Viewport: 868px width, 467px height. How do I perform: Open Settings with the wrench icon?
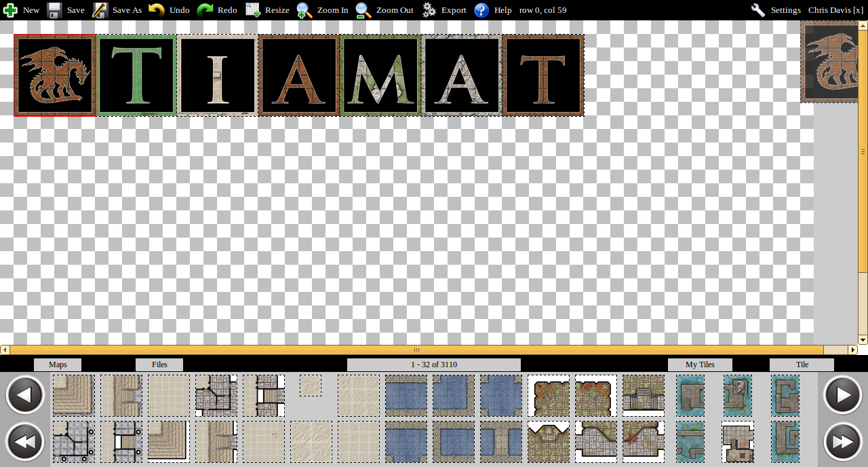pyautogui.click(x=776, y=10)
